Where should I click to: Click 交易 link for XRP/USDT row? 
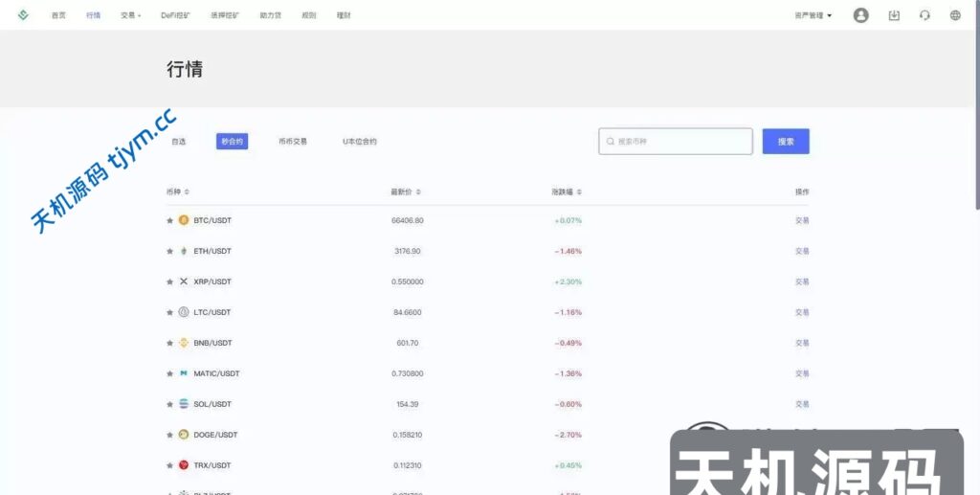coord(802,281)
